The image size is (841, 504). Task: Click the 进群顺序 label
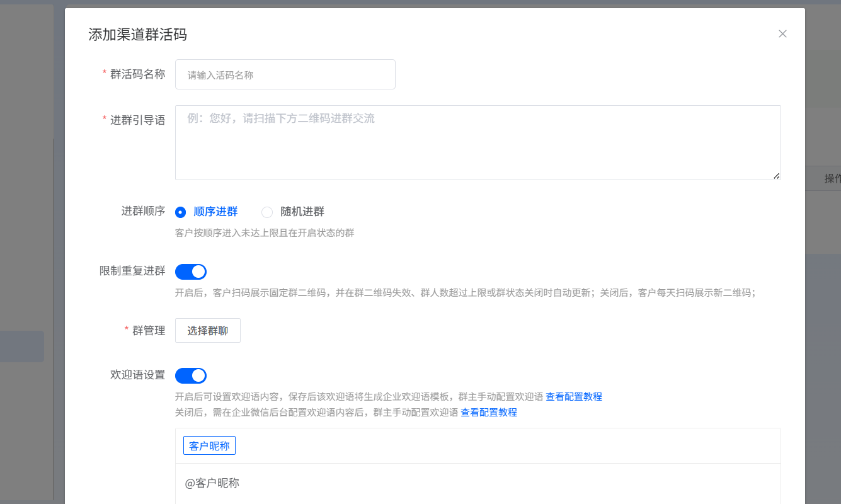(x=143, y=211)
